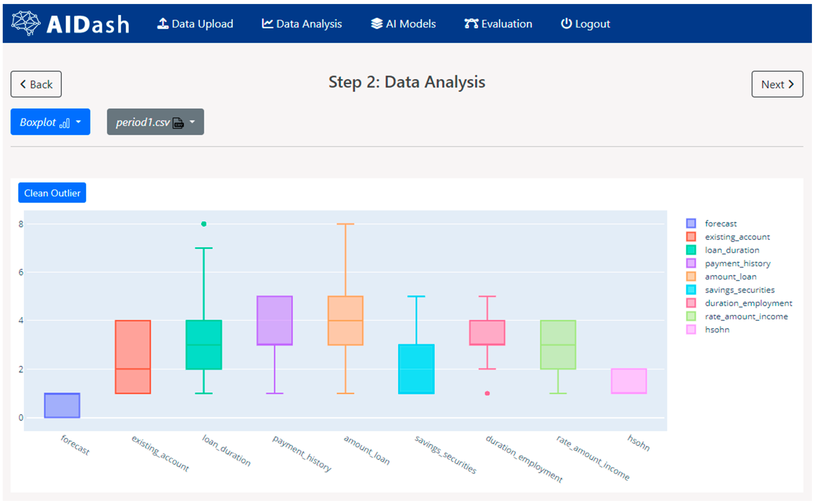Viewport: 818px width, 504px height.
Task: Click the bar chart icon beside Boxplot
Action: [64, 123]
